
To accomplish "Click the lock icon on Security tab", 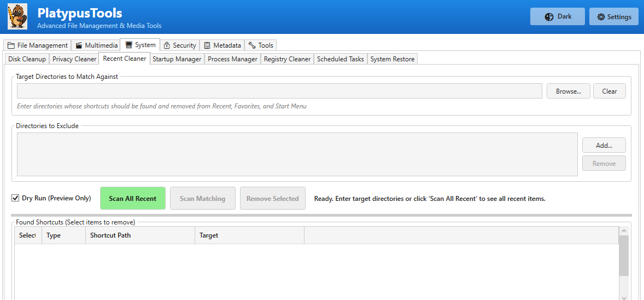I will (167, 45).
